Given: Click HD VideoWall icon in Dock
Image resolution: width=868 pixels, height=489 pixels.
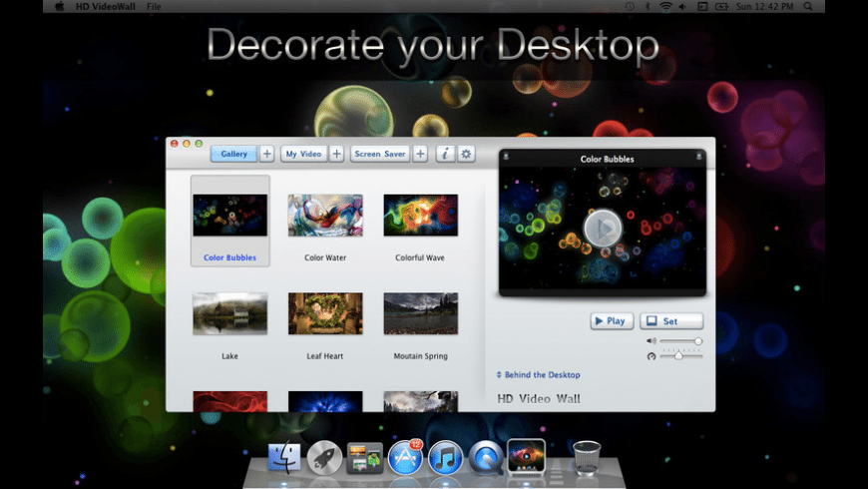Looking at the screenshot, I should (526, 456).
